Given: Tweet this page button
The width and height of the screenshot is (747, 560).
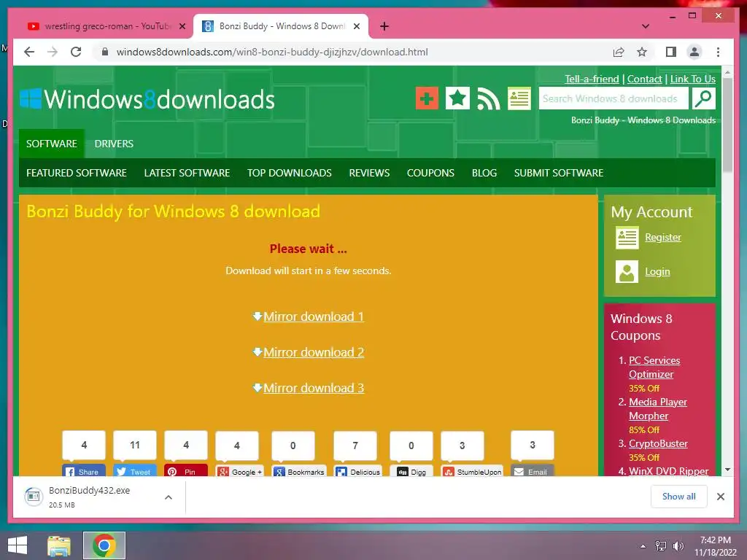Looking at the screenshot, I should pos(135,470).
